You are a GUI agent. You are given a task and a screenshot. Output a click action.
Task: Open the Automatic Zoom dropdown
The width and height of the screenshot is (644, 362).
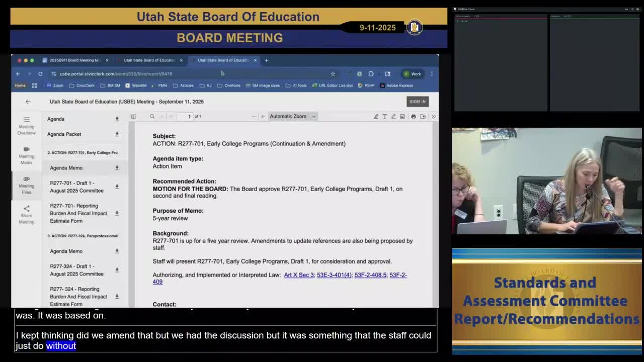pos(292,116)
